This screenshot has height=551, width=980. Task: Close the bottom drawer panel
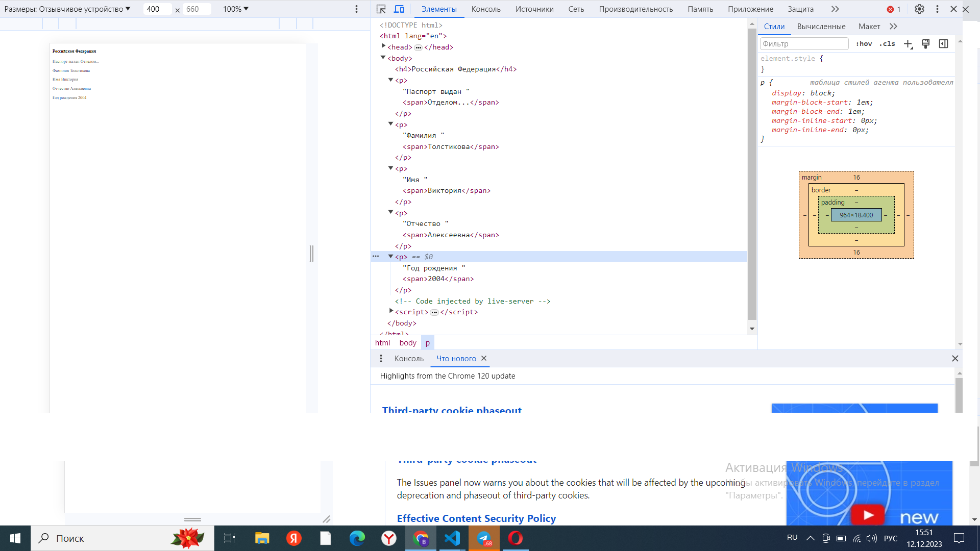pos(955,359)
